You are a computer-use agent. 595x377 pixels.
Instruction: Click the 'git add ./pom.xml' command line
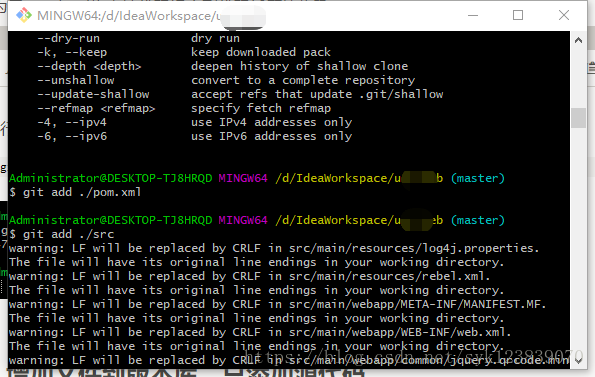tap(75, 192)
